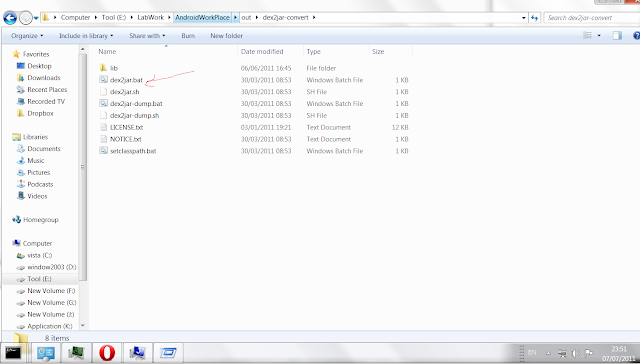Open the recent pages dropdown arrow
Image resolution: width=640 pixels, height=364 pixels.
(36, 18)
